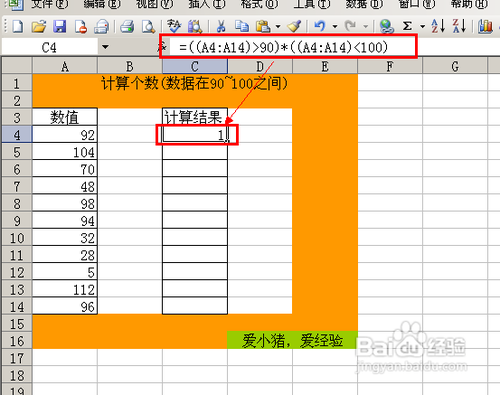
Task: Select the cell with value 92
Action: coord(65,134)
